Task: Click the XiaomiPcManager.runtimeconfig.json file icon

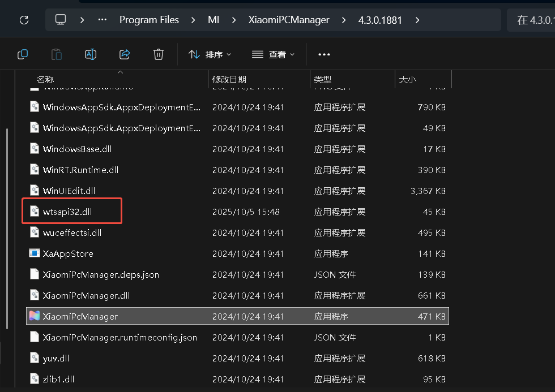Action: pyautogui.click(x=35, y=337)
